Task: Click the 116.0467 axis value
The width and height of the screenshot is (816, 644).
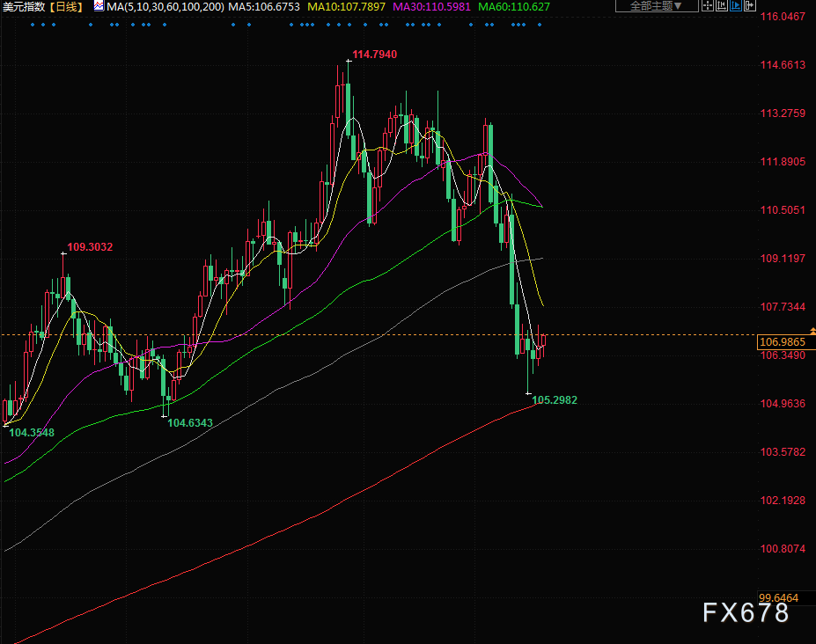Action: pos(783,16)
